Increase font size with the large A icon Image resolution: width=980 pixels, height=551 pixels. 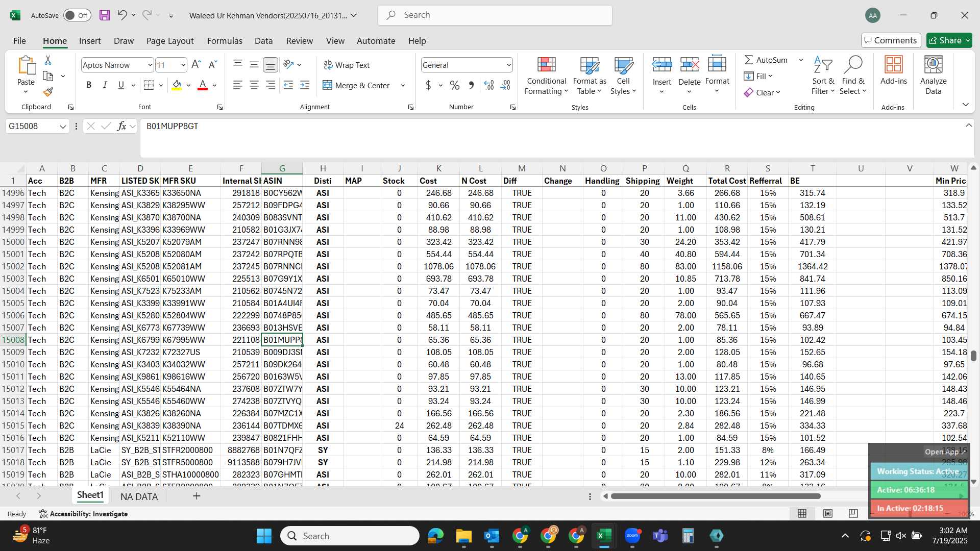[196, 65]
